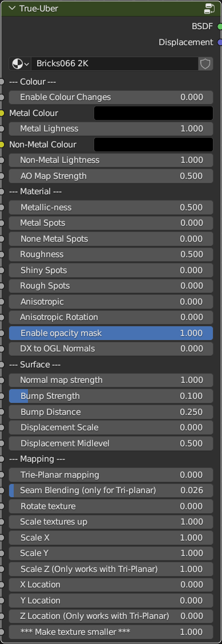Click the Bump Strength input socket
This screenshot has height=644, width=222.
coord(2,396)
